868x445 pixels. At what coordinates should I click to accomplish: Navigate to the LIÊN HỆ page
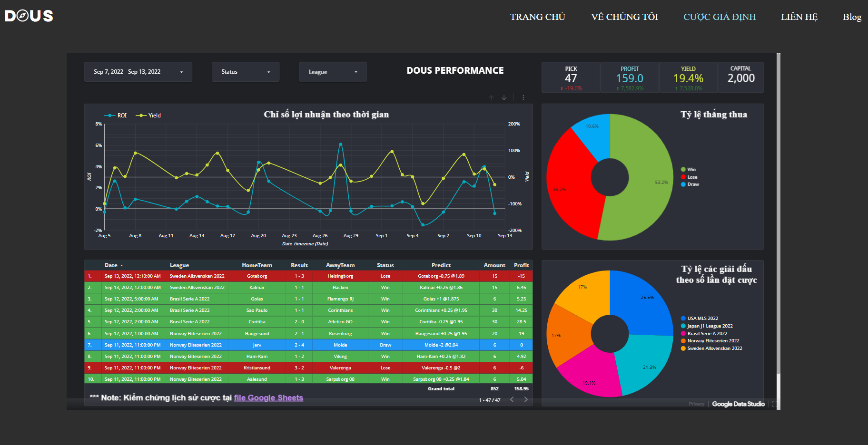pos(799,17)
